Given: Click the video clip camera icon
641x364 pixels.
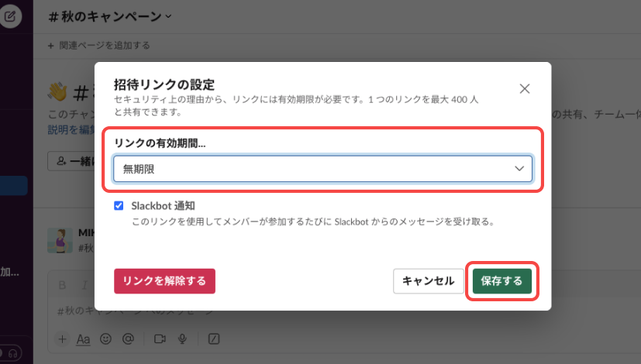Looking at the screenshot, I should (160, 338).
